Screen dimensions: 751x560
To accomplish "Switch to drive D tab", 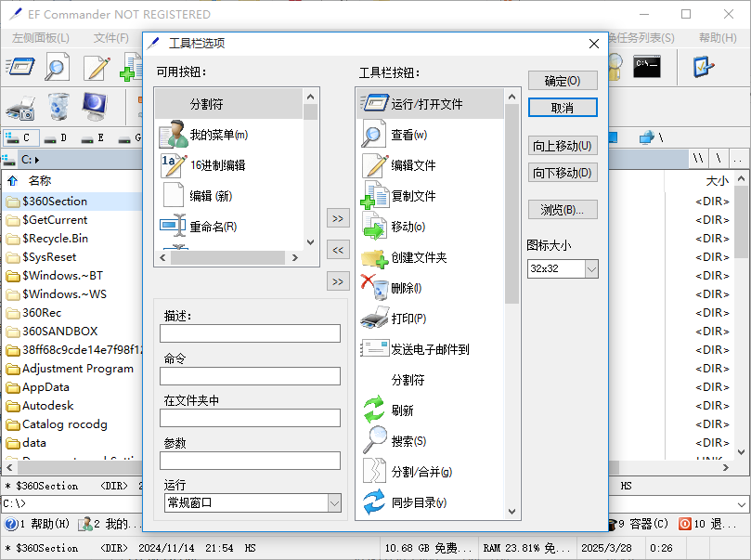I will 56,138.
